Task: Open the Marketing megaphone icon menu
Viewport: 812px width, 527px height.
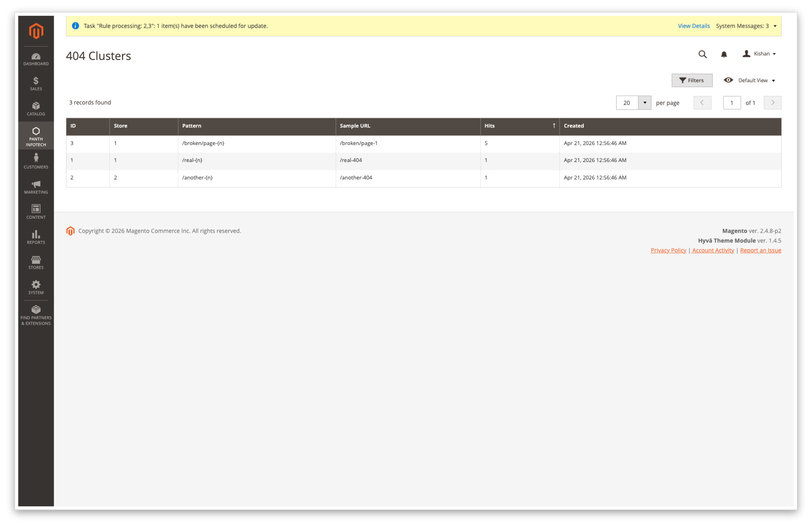Action: 36,187
